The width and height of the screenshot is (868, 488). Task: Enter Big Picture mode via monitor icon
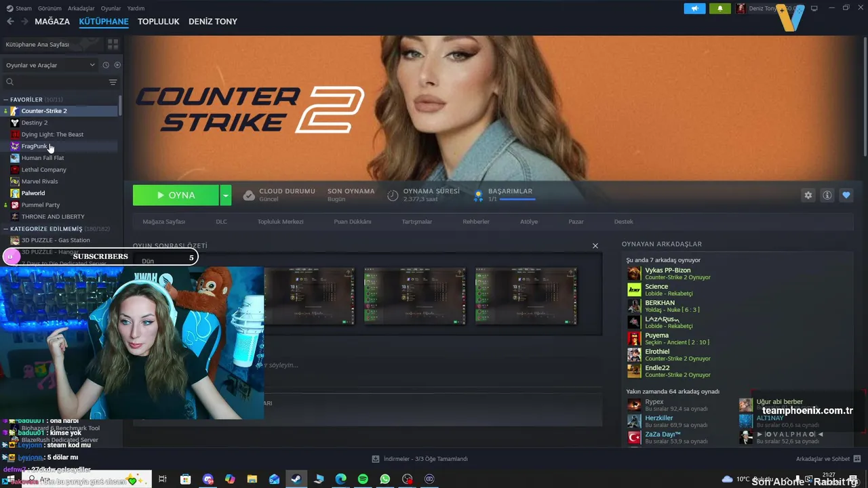coord(814,8)
